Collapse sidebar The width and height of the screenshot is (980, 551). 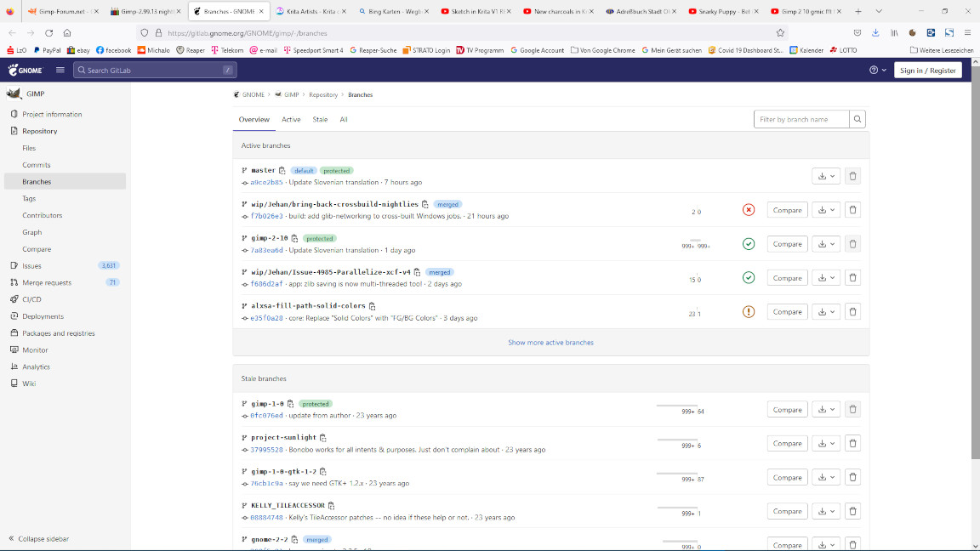point(39,538)
